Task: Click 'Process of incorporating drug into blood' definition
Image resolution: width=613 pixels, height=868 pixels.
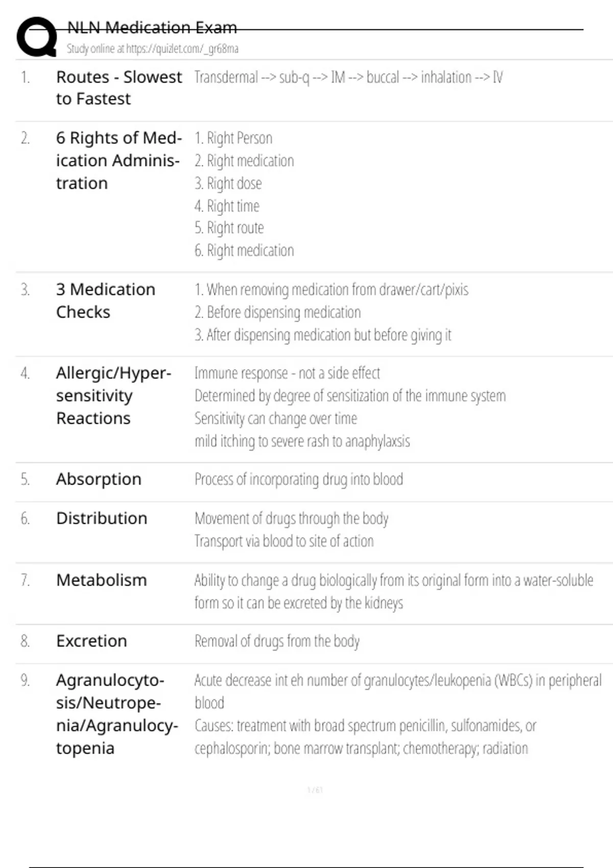Action: (x=299, y=479)
